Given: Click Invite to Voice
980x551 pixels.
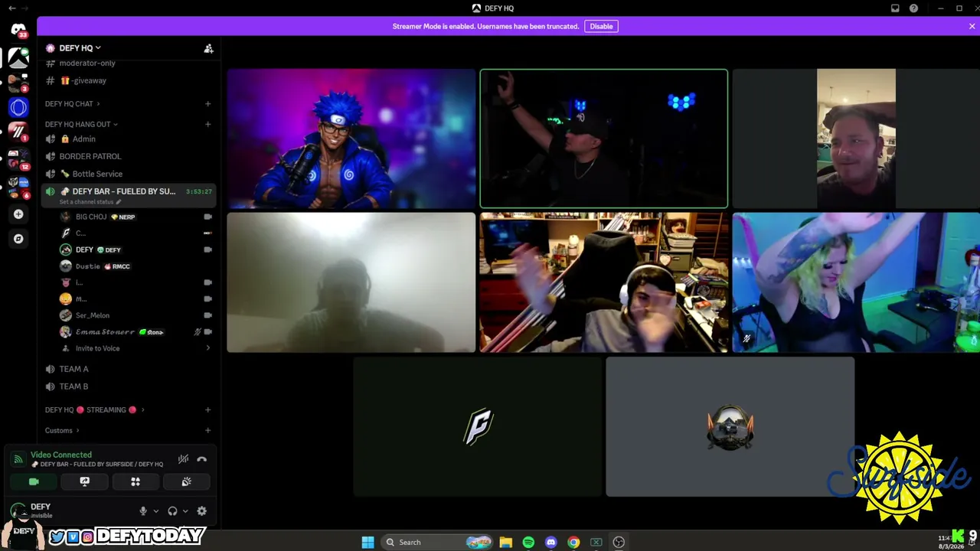Looking at the screenshot, I should point(135,348).
